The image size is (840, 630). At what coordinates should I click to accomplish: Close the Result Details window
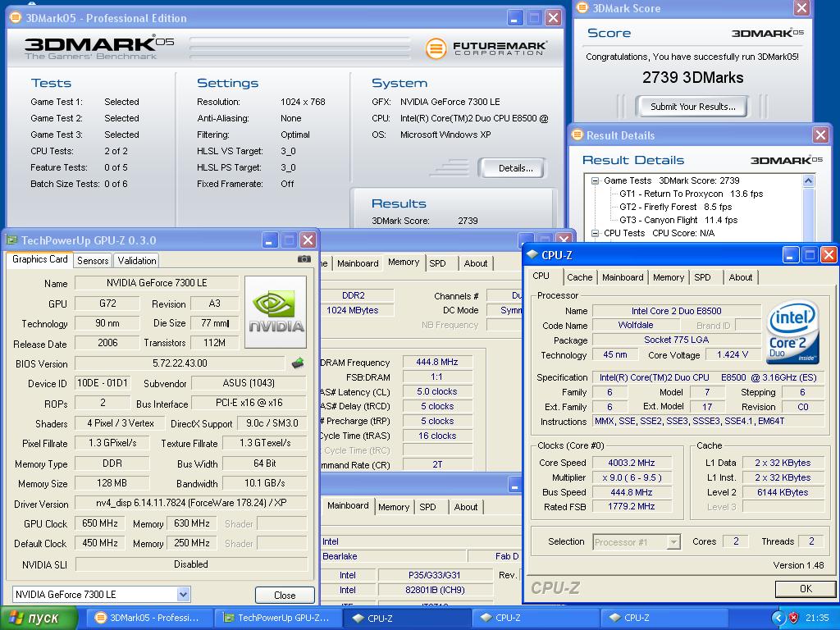point(820,135)
